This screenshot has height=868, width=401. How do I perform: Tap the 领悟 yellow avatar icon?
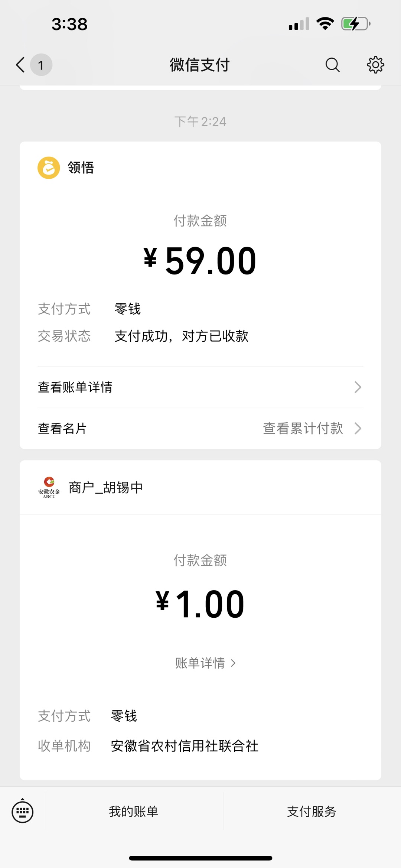[49, 168]
